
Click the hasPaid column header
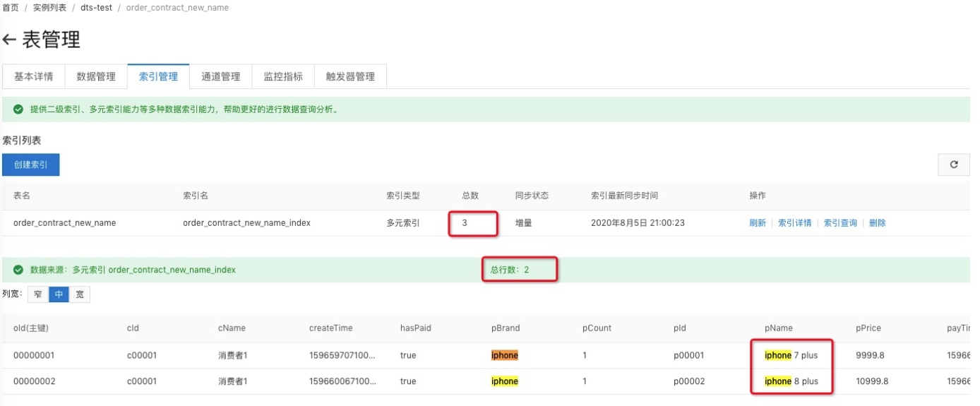(x=416, y=328)
